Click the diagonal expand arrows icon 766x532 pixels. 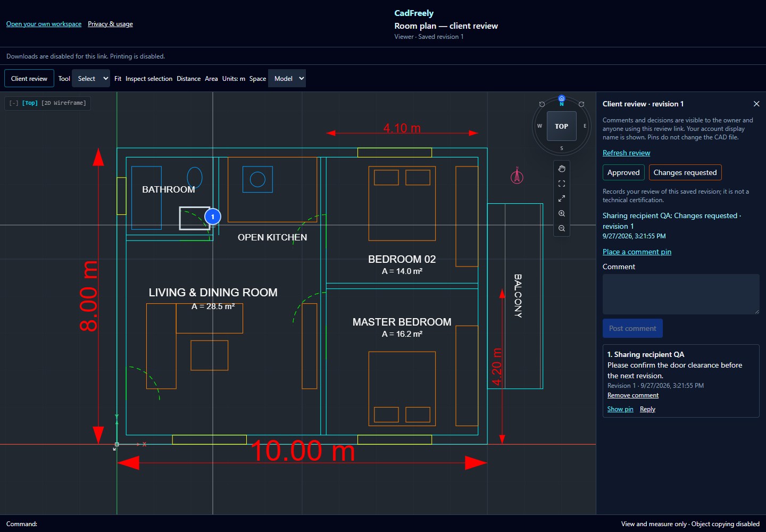click(562, 198)
